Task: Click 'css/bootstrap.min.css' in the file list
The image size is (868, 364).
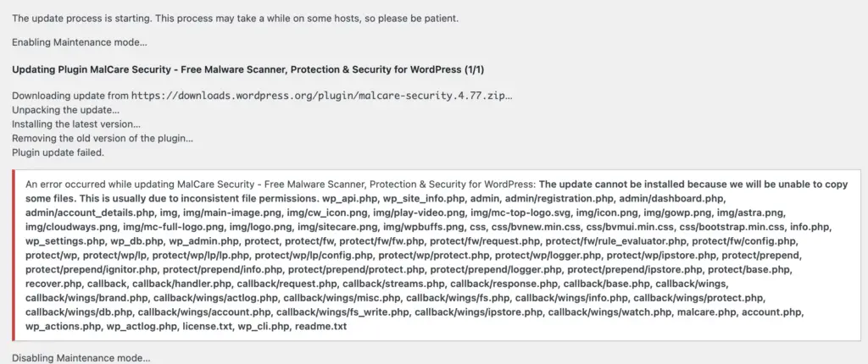Action: 732,227
